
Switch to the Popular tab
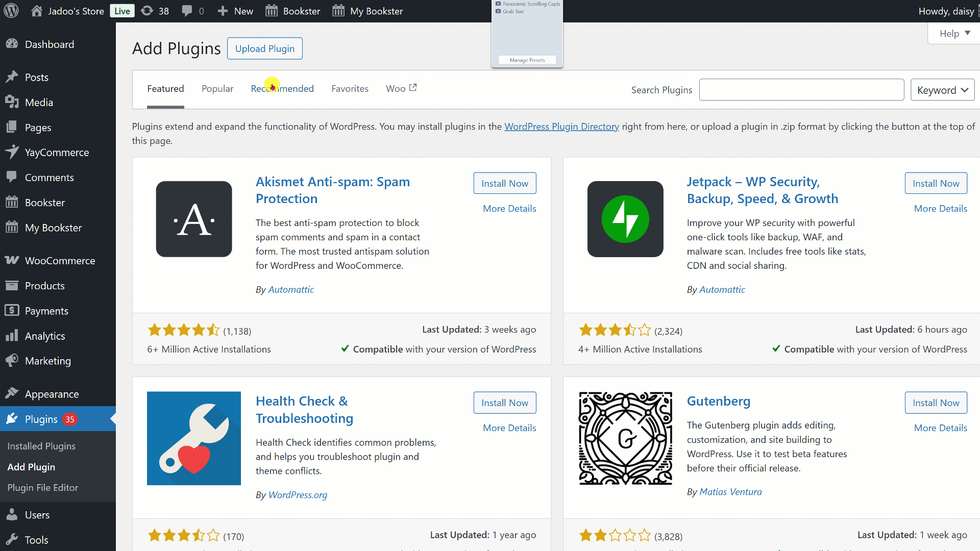pyautogui.click(x=217, y=89)
